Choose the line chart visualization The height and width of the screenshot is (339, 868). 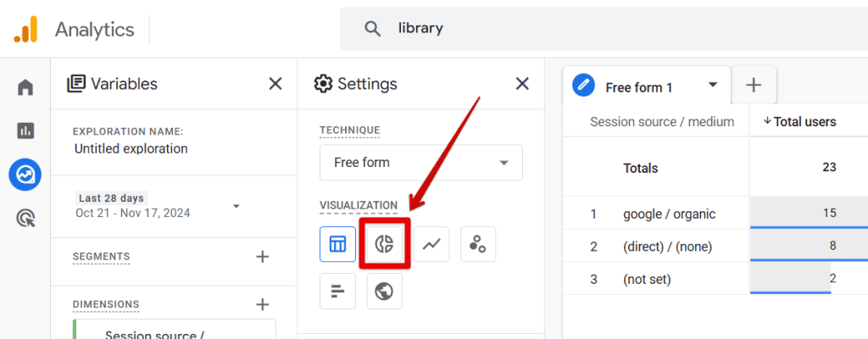pos(431,244)
